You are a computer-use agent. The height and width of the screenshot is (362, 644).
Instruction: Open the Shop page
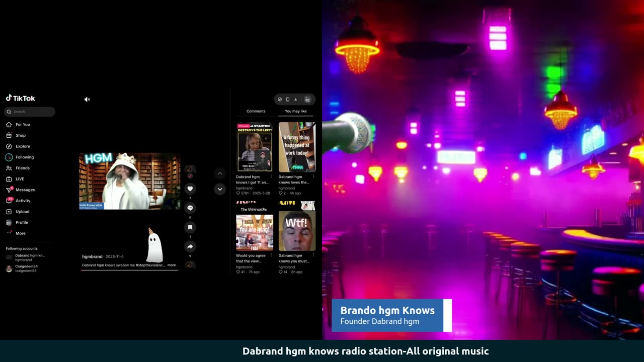click(x=16, y=135)
